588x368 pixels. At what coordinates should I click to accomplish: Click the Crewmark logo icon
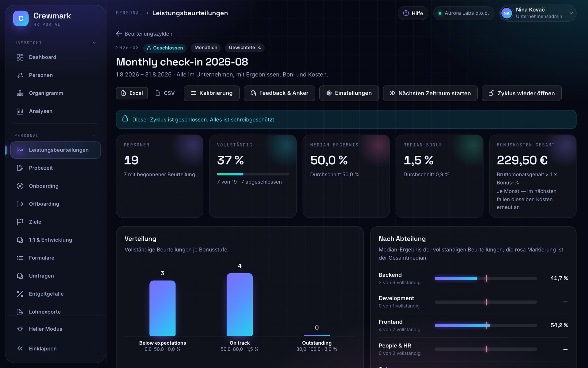[x=21, y=18]
